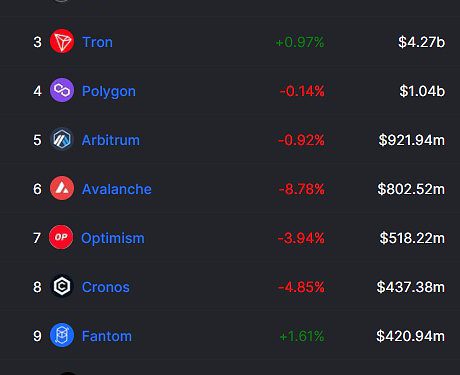Click the blue Fantom logo icon
Viewport: 460px width, 375px height.
(62, 335)
